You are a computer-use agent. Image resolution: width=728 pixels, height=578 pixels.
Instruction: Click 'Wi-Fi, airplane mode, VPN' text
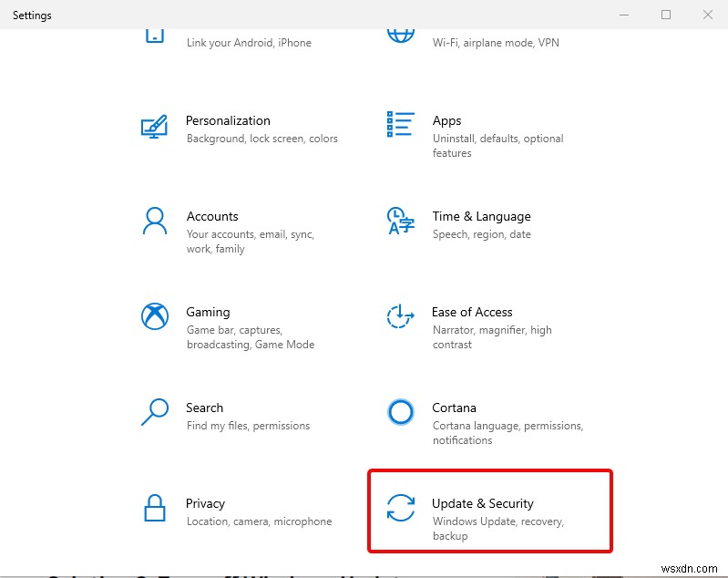[496, 43]
